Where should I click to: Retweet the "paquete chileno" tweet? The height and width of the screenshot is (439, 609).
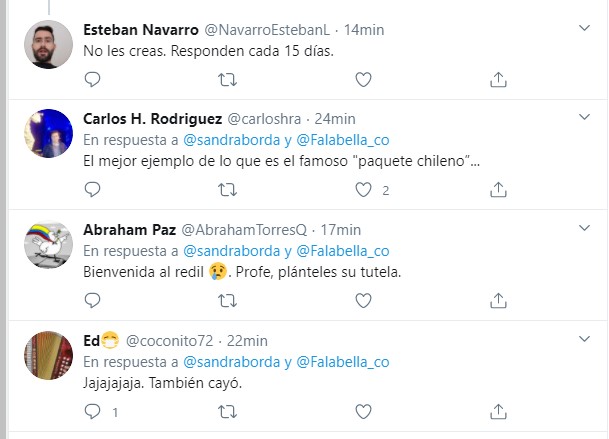pyautogui.click(x=228, y=189)
